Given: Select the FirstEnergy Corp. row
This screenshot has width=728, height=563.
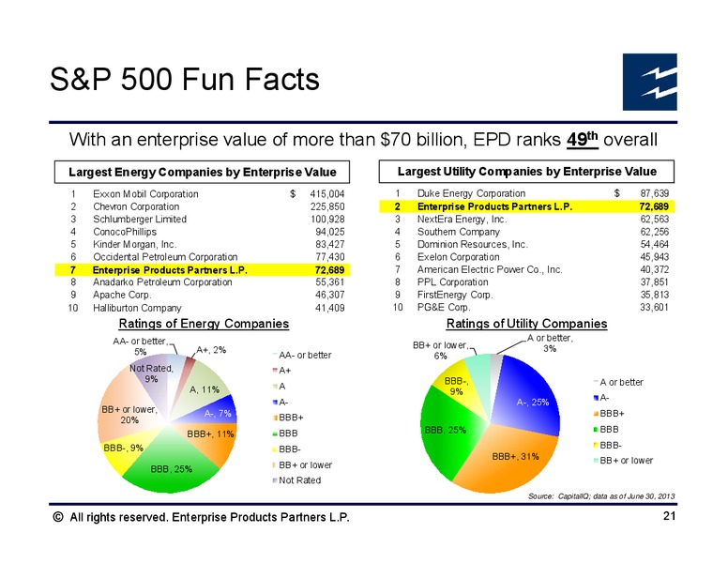Looking at the screenshot, I should pos(526,295).
